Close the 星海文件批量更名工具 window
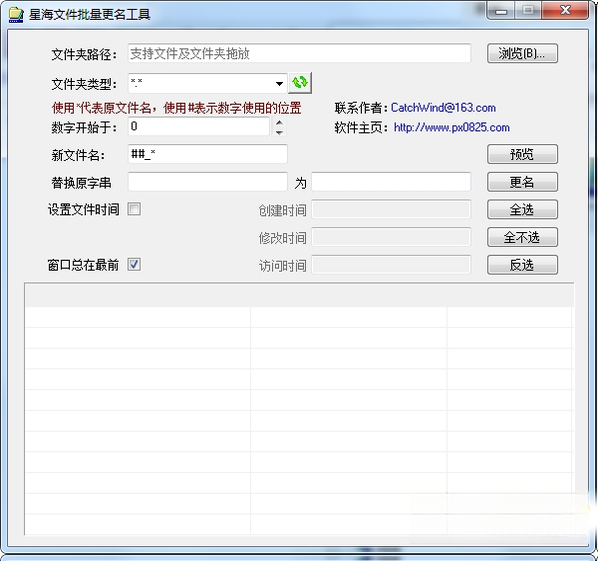Screen dimensions: 598x561 tap(565, 10)
